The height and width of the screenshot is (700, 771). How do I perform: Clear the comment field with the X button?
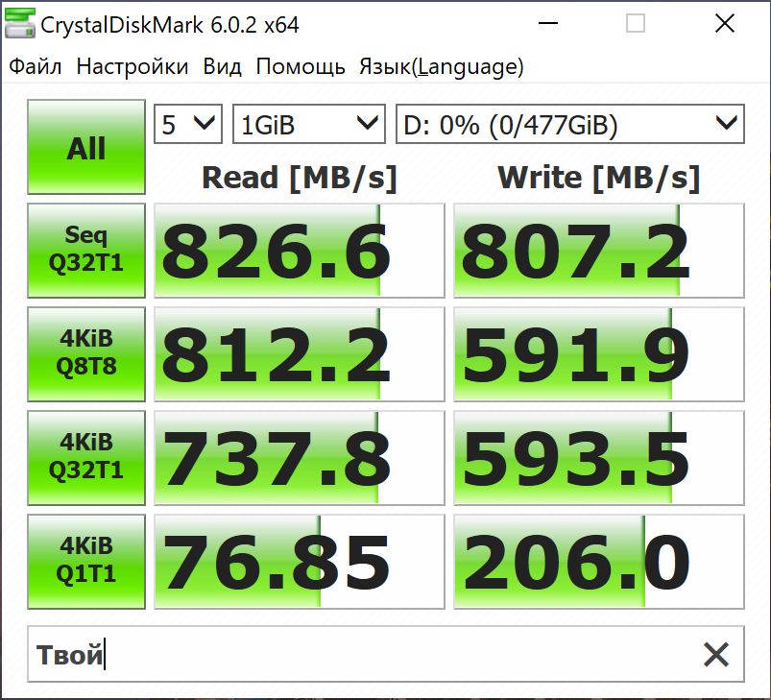tap(716, 654)
